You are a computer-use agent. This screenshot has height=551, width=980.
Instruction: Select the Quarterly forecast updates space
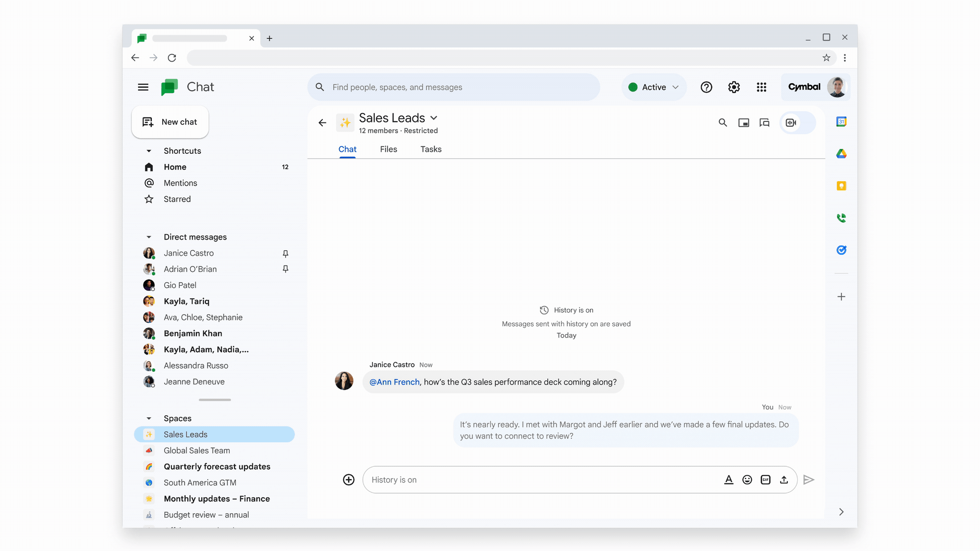pos(217,466)
